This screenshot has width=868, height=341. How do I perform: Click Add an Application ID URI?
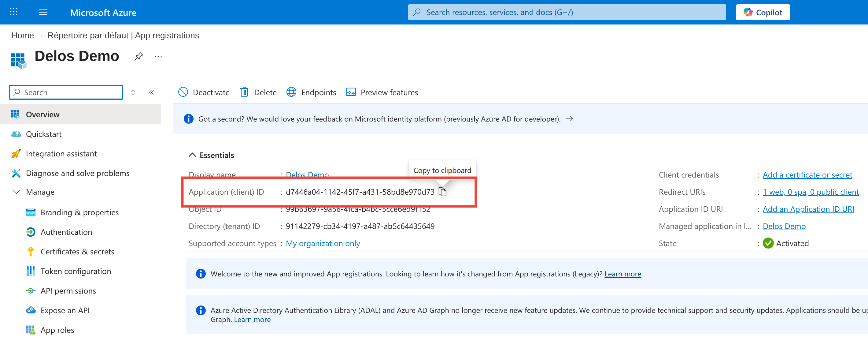pyautogui.click(x=808, y=209)
